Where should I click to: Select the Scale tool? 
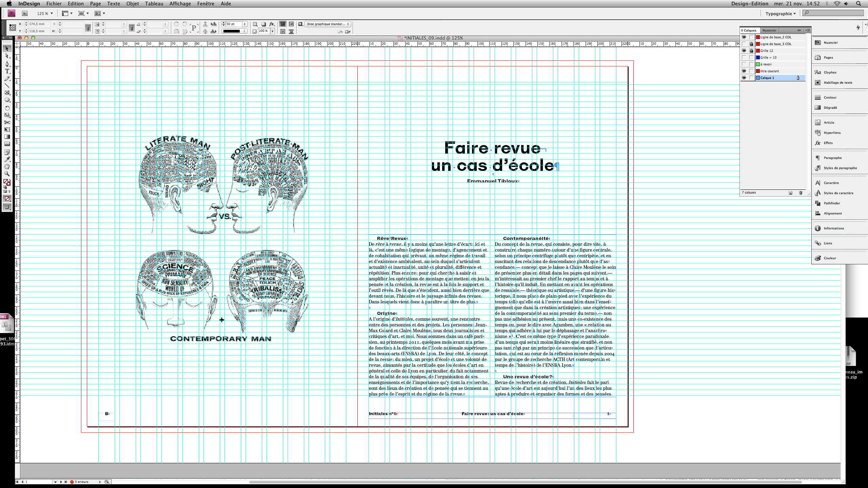point(7,115)
